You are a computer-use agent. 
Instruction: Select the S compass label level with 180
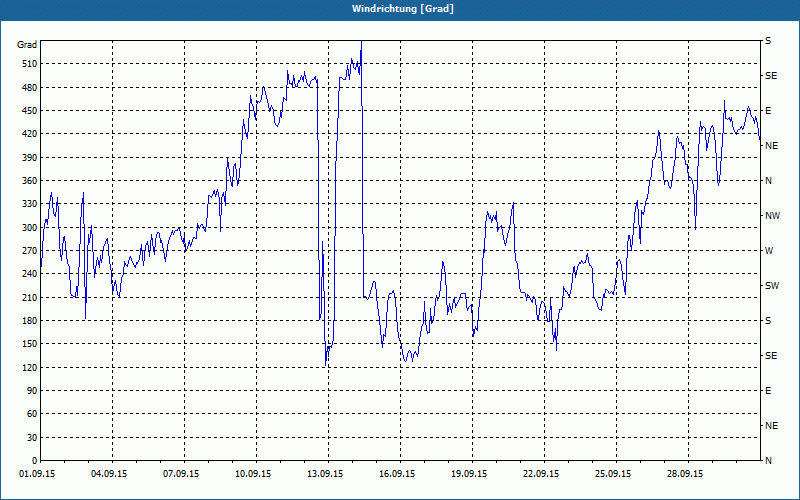click(768, 320)
